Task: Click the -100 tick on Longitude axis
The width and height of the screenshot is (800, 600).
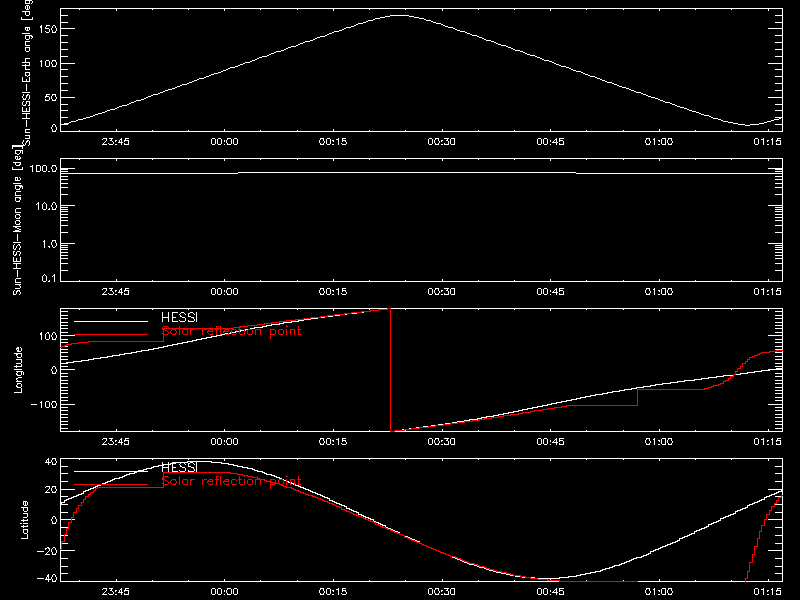Action: (x=43, y=404)
